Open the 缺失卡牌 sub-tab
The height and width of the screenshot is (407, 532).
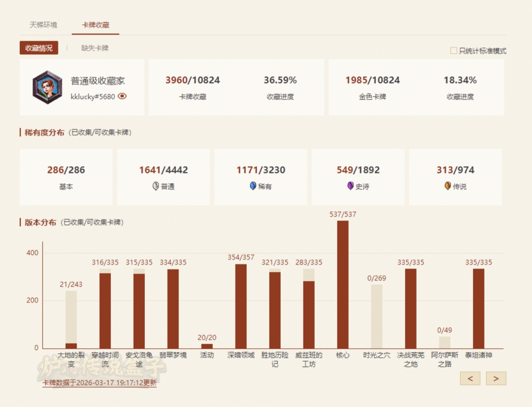tap(95, 48)
